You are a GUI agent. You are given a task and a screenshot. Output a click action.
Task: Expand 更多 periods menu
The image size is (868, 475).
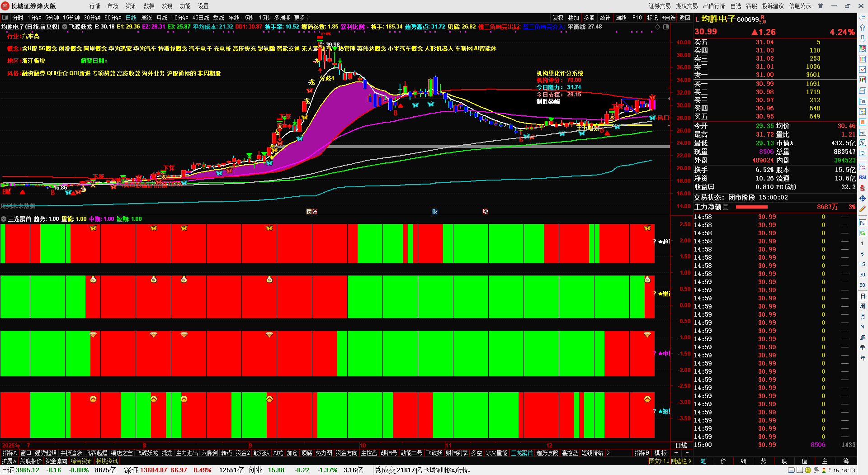pyautogui.click(x=302, y=18)
